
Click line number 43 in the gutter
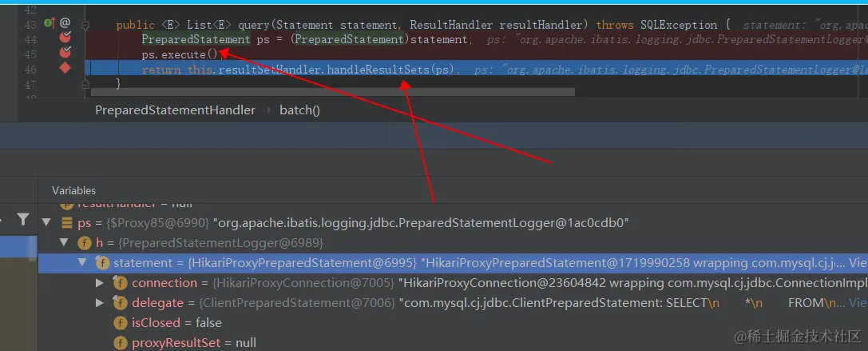30,25
